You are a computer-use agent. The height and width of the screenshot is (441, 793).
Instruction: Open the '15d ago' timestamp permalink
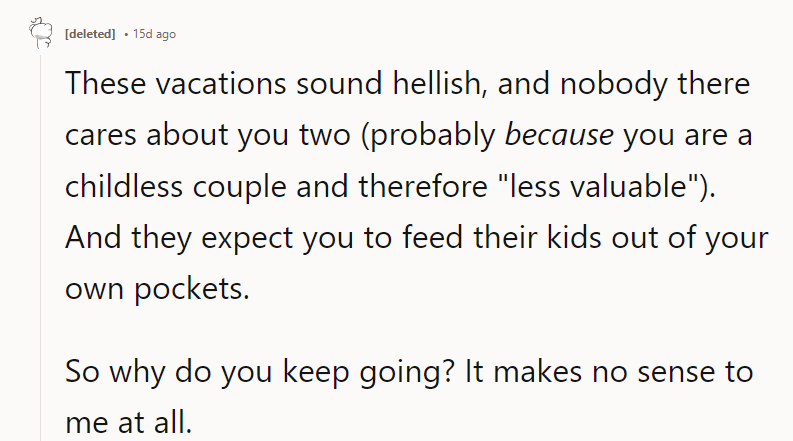point(154,34)
